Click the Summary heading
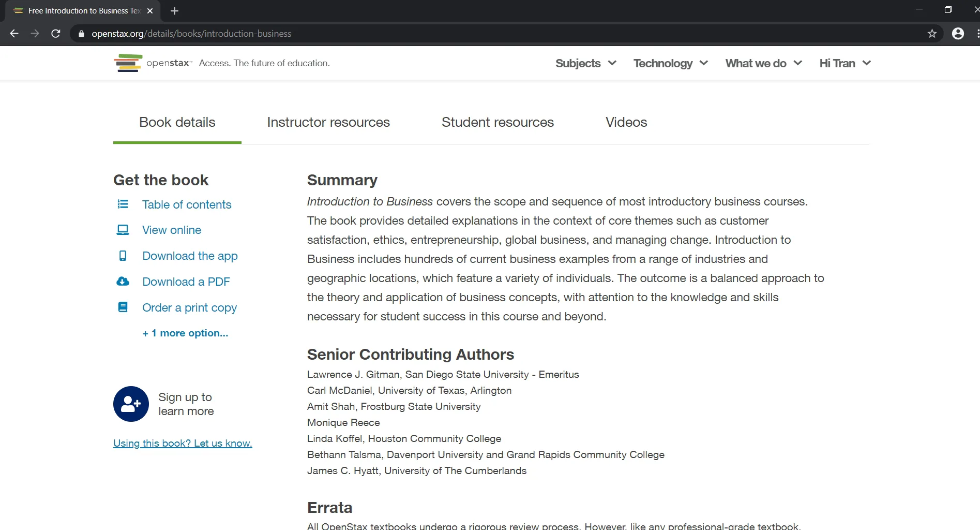Viewport: 980px width, 530px height. point(342,180)
